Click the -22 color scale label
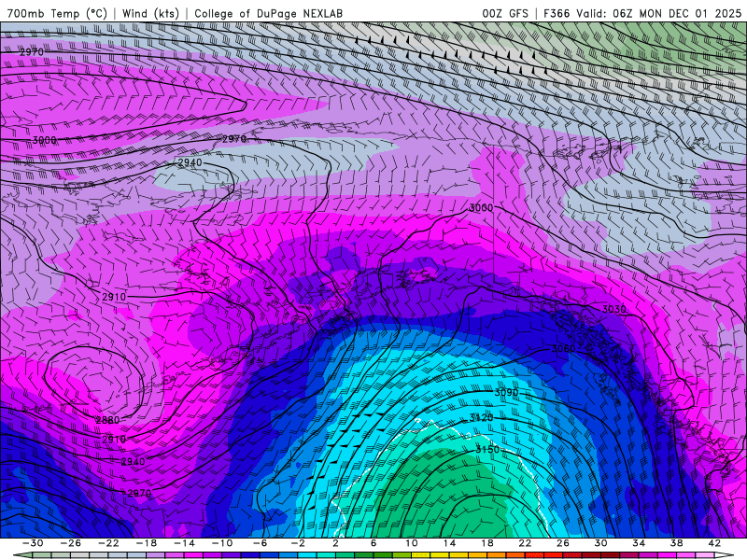 (108, 543)
